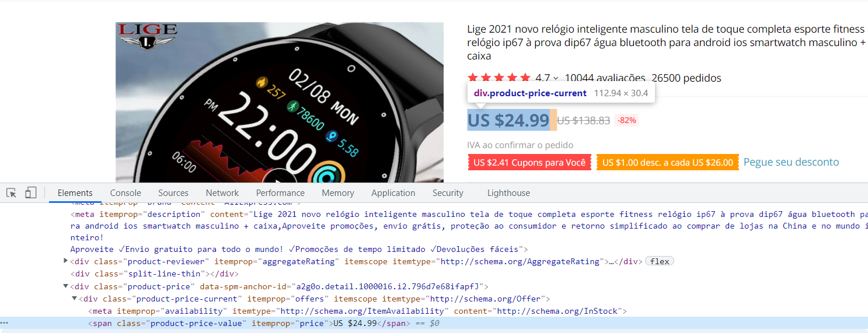Click the US $1.00 desc. coupon button
Image resolution: width=868 pixels, height=333 pixels.
tap(668, 162)
